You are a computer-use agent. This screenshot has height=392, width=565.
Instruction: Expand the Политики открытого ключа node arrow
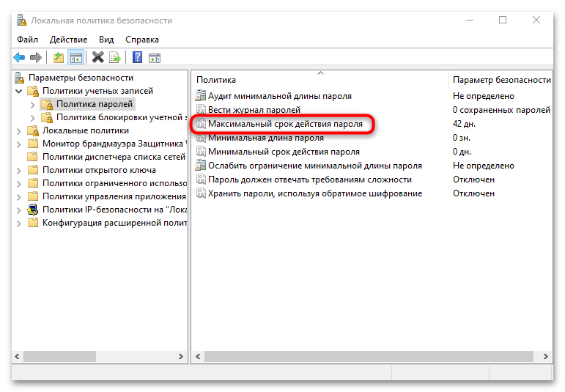[19, 171]
